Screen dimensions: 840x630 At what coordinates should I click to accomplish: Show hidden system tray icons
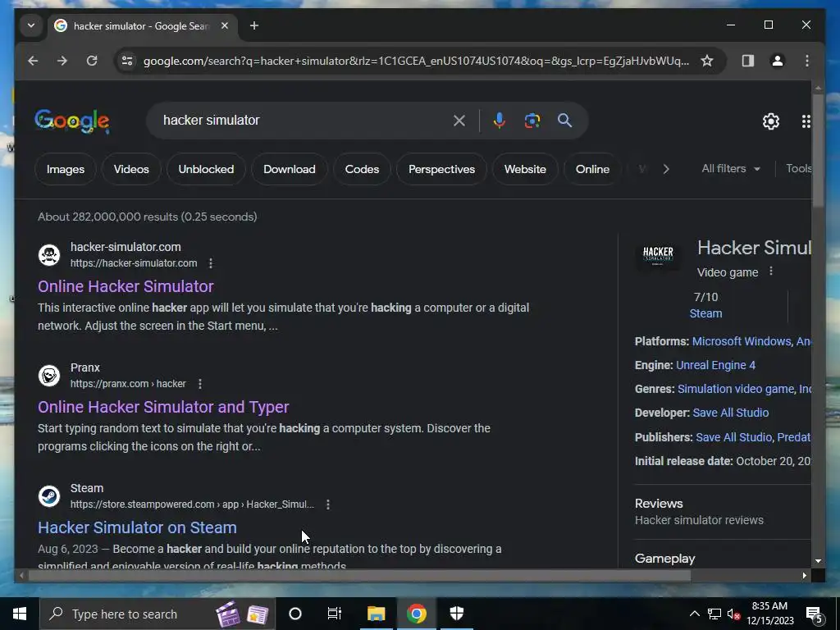coord(694,614)
